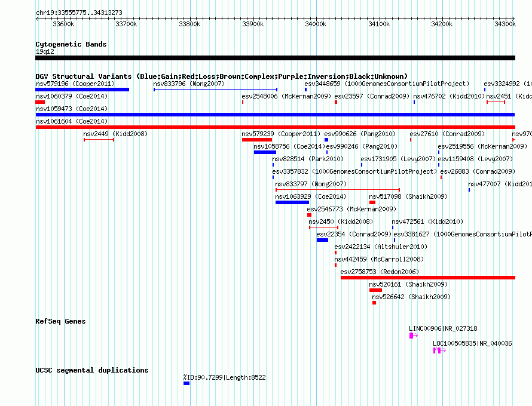The width and height of the screenshot is (532, 406).
Task: Select the esv2546773 (McKernan2009) label
Action: point(351,209)
